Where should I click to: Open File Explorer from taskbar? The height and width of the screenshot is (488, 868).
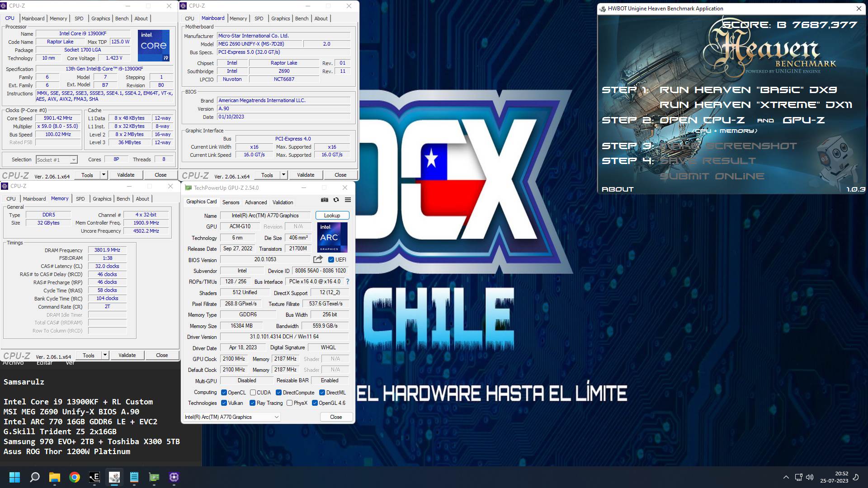coord(54,477)
